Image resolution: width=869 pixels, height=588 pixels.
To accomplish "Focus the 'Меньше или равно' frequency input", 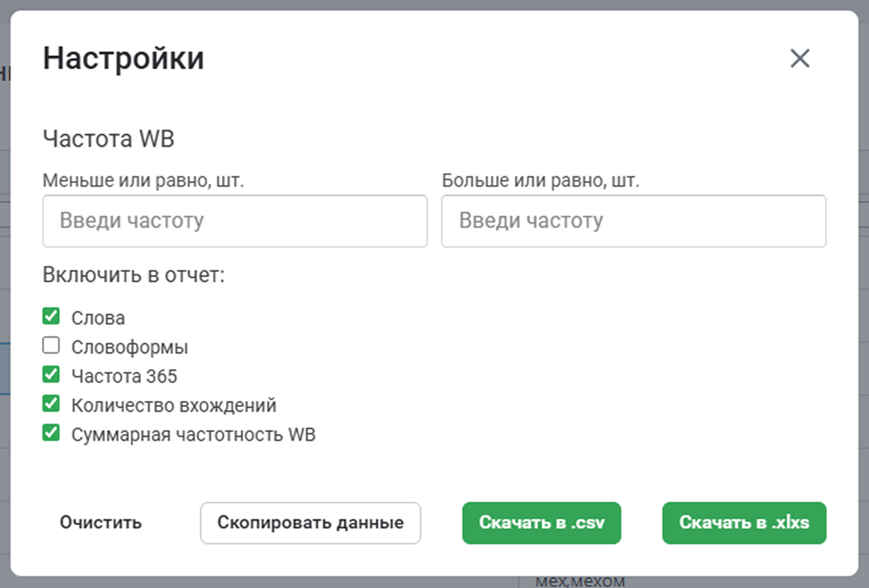I will tap(235, 221).
